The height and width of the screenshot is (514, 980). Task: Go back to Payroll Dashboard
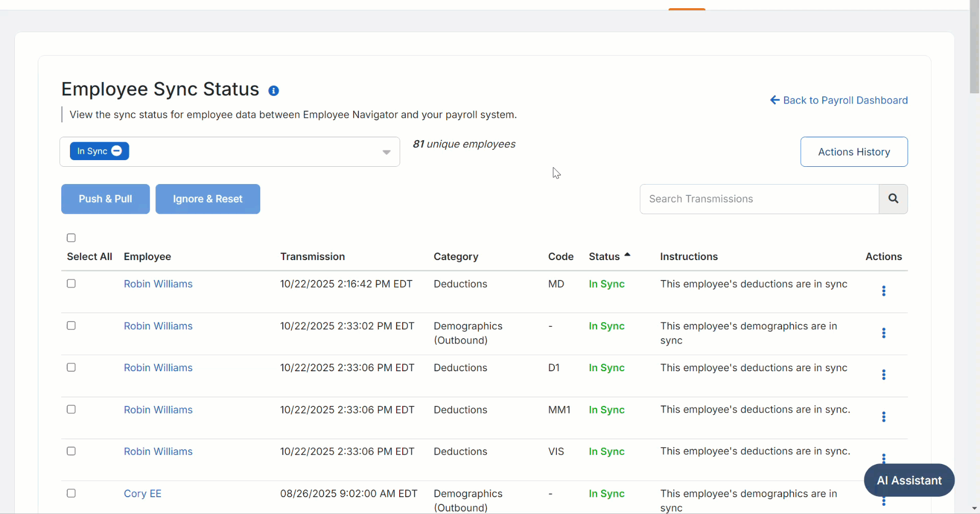[839, 100]
